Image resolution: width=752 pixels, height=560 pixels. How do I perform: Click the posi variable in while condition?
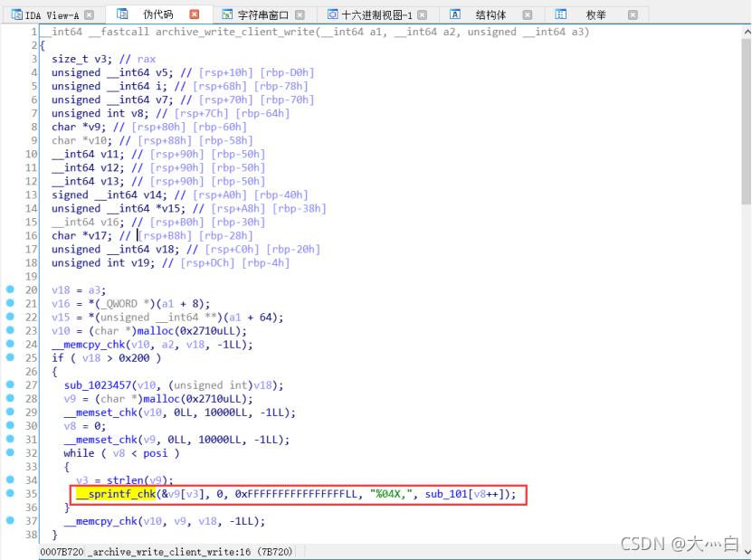(156, 453)
